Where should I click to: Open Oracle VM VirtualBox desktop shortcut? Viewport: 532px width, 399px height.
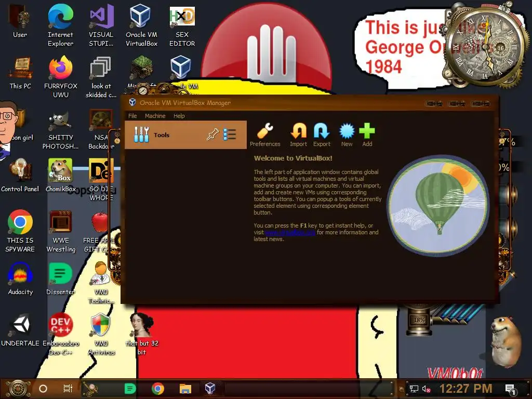point(141,25)
